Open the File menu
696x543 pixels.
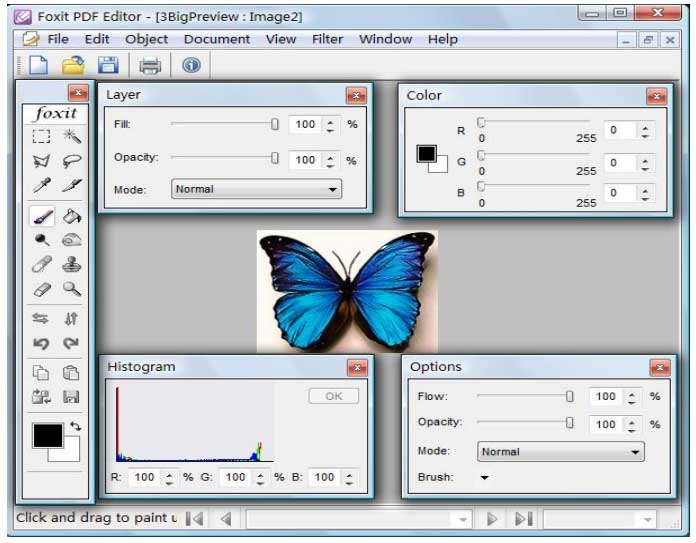[58, 39]
